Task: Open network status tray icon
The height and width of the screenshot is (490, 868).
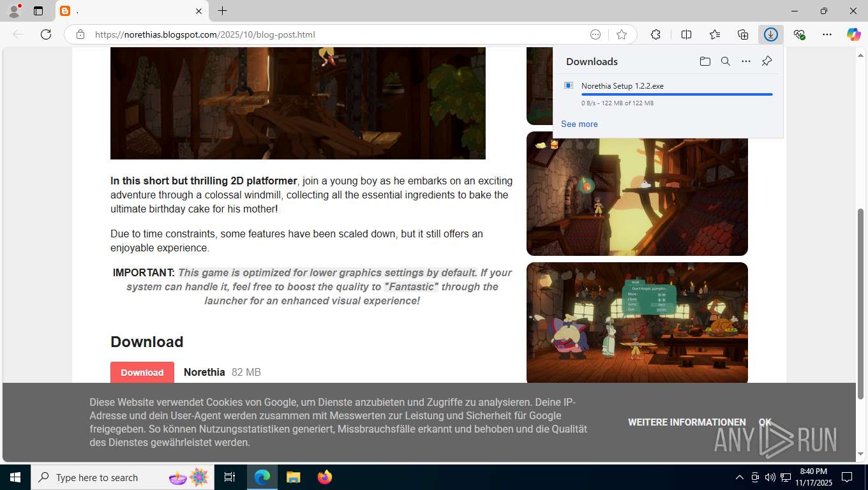Action: tap(786, 477)
